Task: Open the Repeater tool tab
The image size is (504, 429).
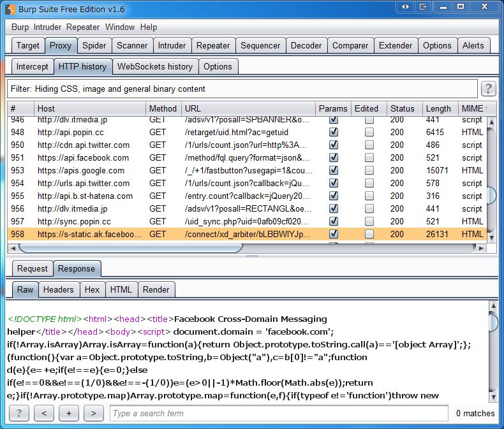Action: click(213, 45)
